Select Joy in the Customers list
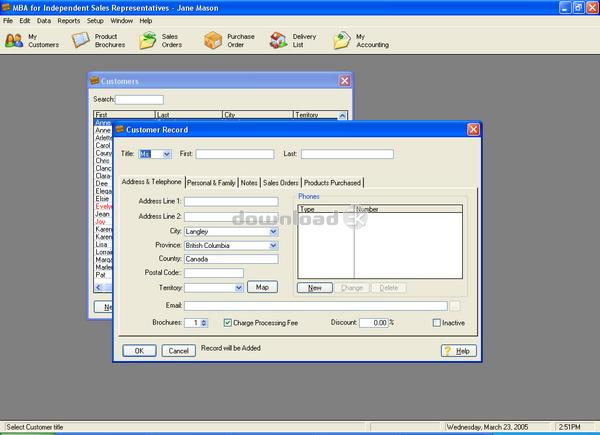600x435 pixels. point(100,222)
